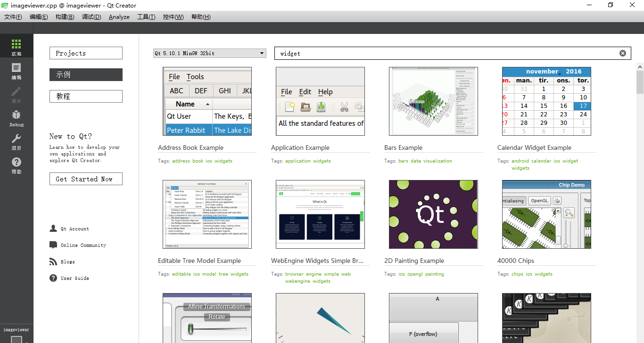Open the 工具(T) menu

click(146, 17)
